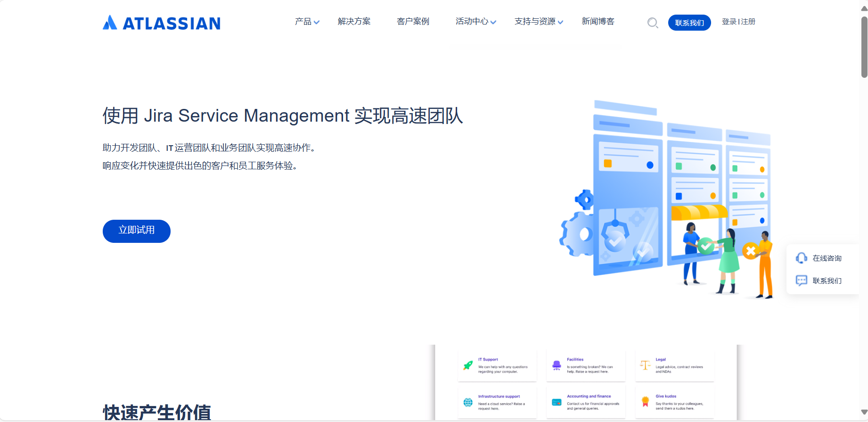Screen dimensions: 868x422
Task: Click the chat bubble icon beside 联系我们
Action: click(801, 281)
